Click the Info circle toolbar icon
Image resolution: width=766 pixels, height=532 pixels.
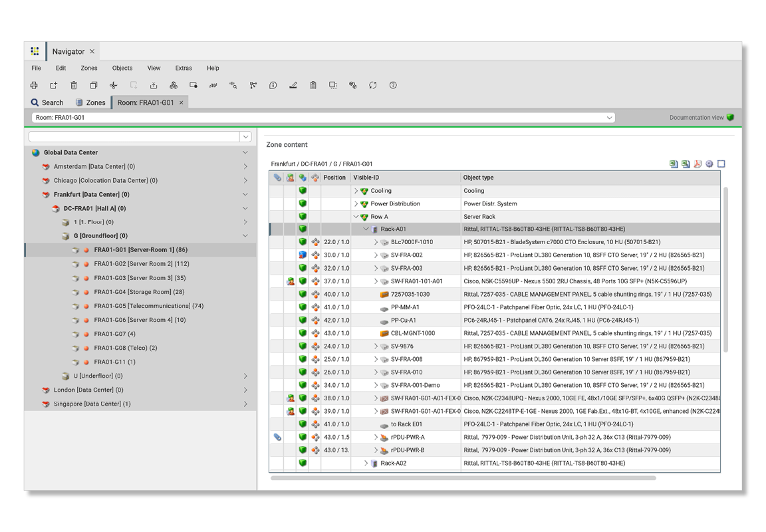[x=273, y=85]
